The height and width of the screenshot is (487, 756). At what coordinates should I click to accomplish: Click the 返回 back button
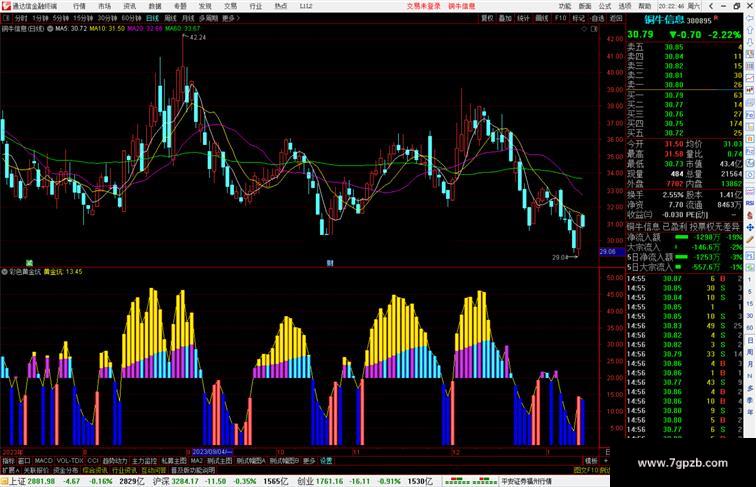pyautogui.click(x=616, y=18)
